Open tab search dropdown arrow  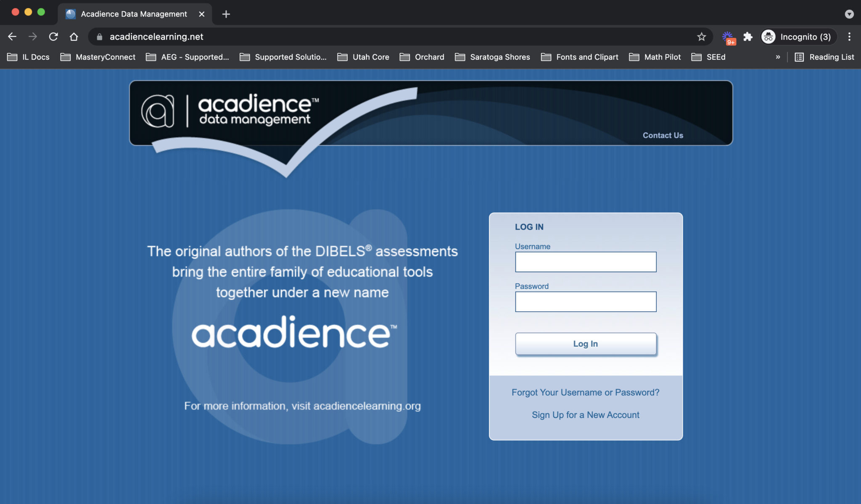tap(849, 14)
